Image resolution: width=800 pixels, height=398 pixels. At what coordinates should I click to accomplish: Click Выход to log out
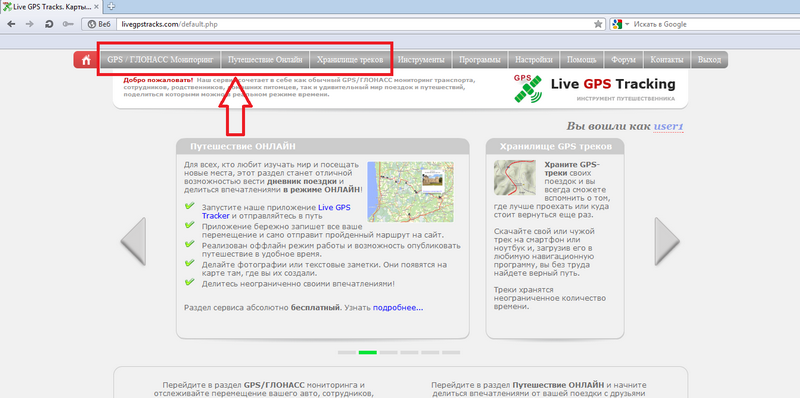point(709,60)
